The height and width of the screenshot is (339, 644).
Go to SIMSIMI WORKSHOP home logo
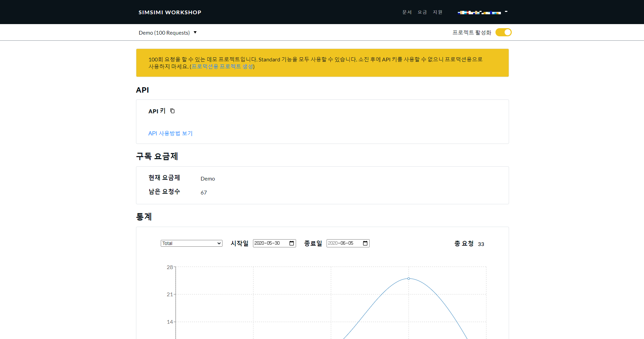[x=170, y=12]
